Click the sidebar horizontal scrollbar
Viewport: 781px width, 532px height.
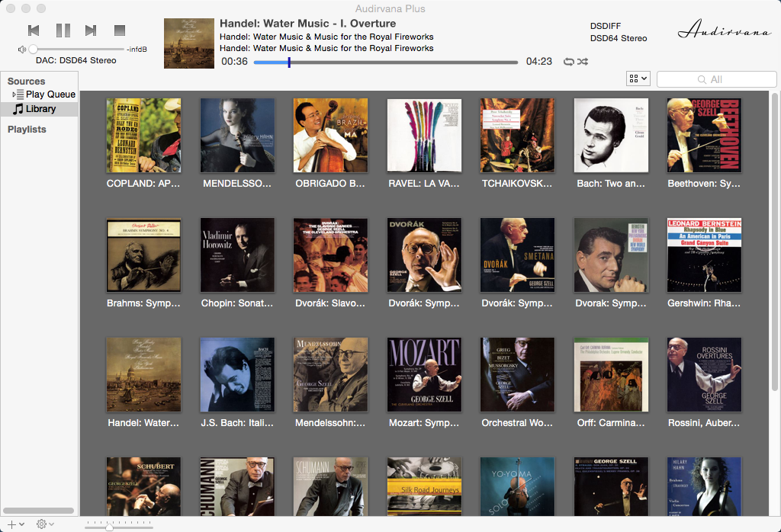tap(38, 511)
